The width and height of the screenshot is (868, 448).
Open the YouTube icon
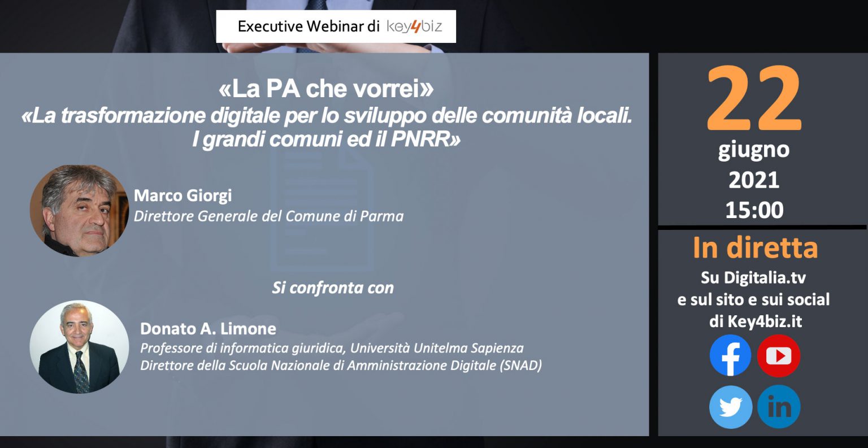[x=779, y=355]
